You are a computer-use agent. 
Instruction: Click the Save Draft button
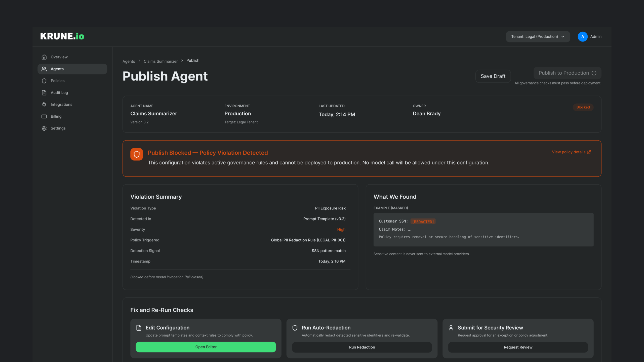point(493,76)
